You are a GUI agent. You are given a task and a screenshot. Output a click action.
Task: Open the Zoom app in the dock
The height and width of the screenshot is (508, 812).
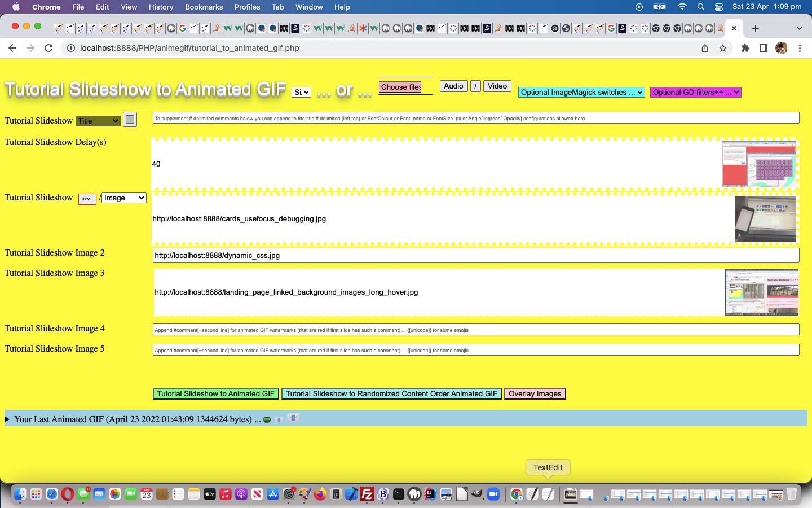[493, 494]
